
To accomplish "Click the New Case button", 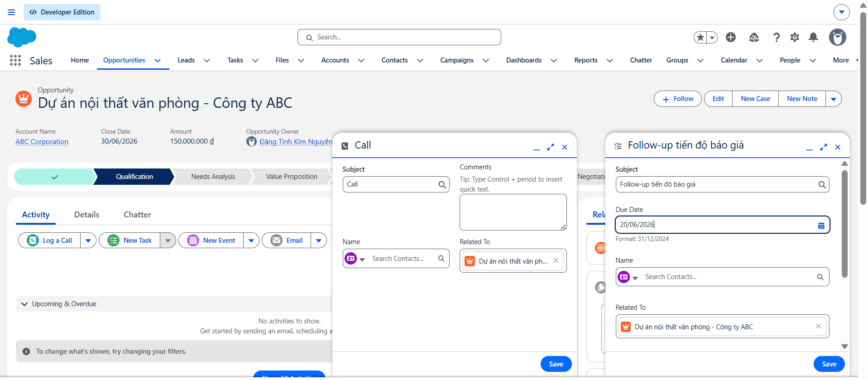I will tap(755, 99).
